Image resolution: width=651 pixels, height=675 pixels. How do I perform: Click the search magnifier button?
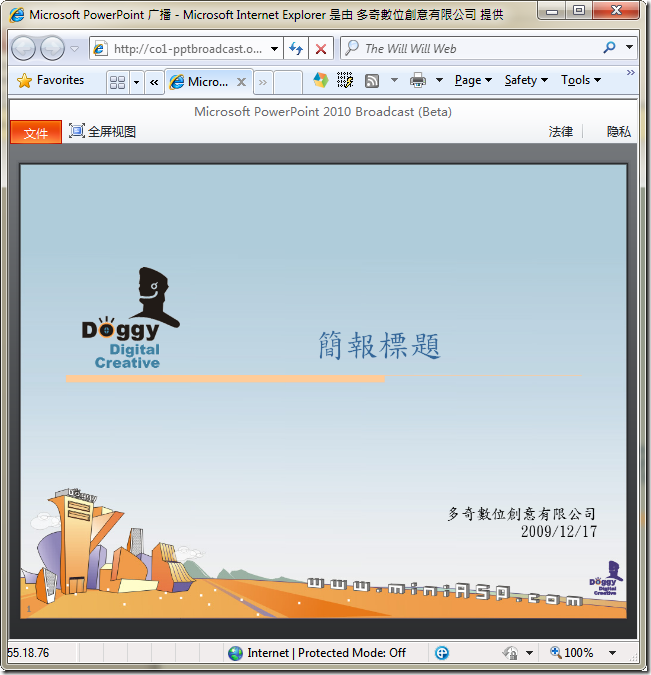(x=609, y=47)
